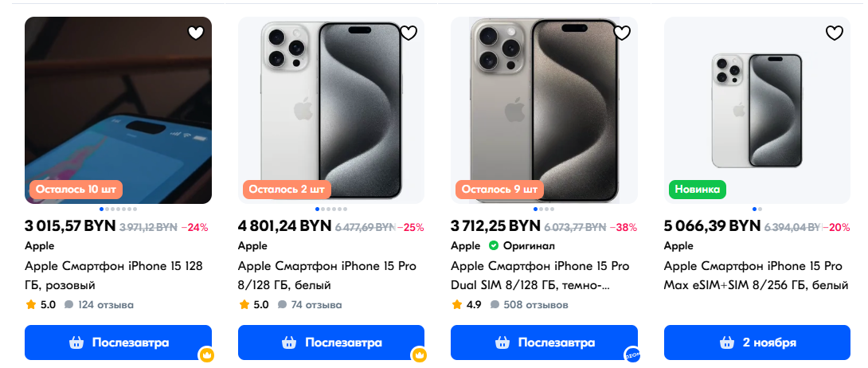Click the iPhone 15 Pro Max product image
Screen dimensions: 868x368
757,110
